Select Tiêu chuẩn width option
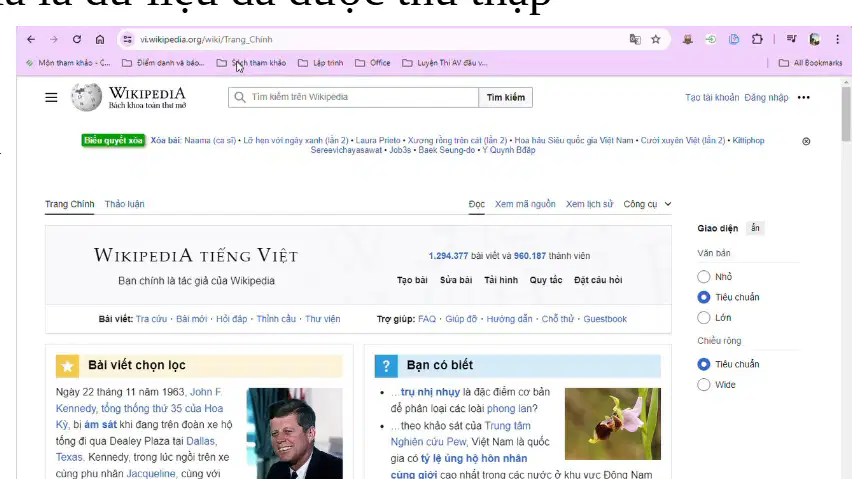 pyautogui.click(x=703, y=364)
